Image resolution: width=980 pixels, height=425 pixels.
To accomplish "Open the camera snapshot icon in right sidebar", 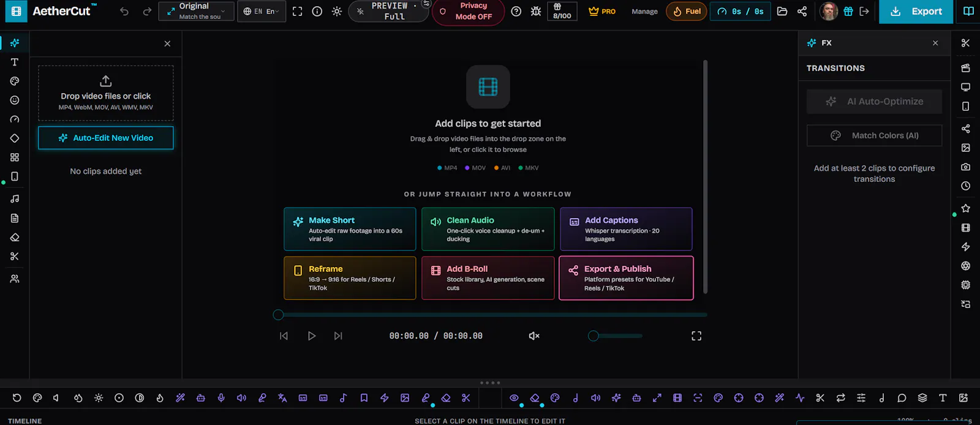I will coord(965,167).
